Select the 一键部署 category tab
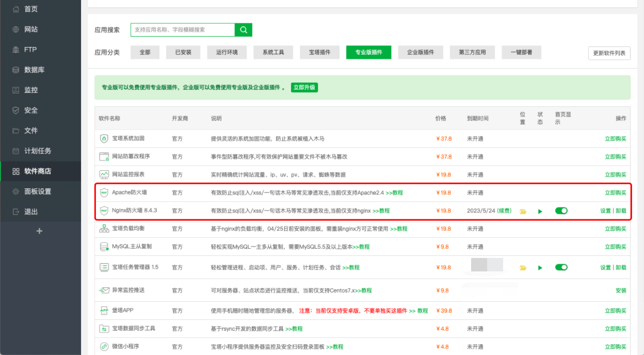The height and width of the screenshot is (355, 644). (521, 52)
